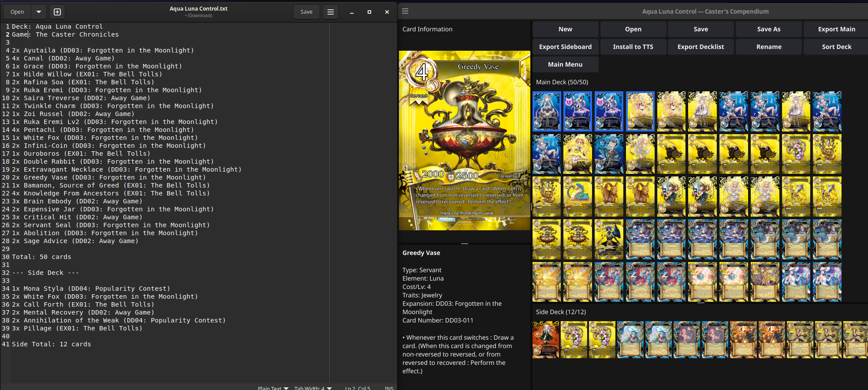Select second card in main deck third row
This screenshot has width=868, height=390.
578,197
